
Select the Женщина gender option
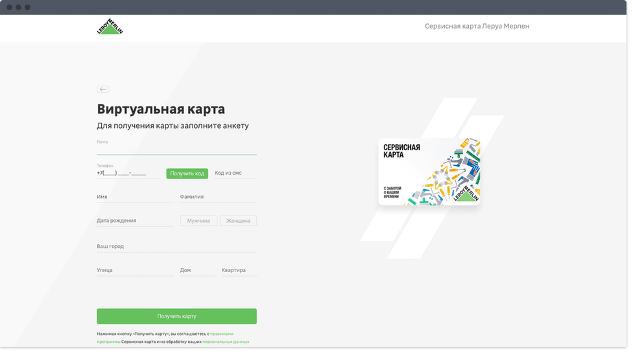pyautogui.click(x=238, y=221)
